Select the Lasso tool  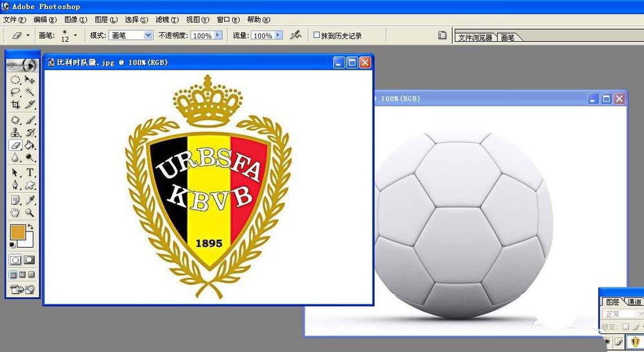click(x=15, y=92)
